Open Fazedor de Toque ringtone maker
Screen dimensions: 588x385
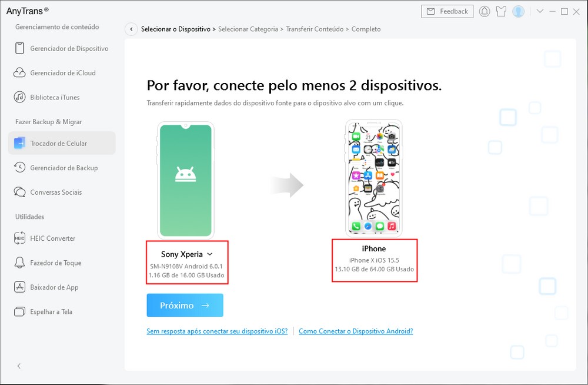point(56,263)
